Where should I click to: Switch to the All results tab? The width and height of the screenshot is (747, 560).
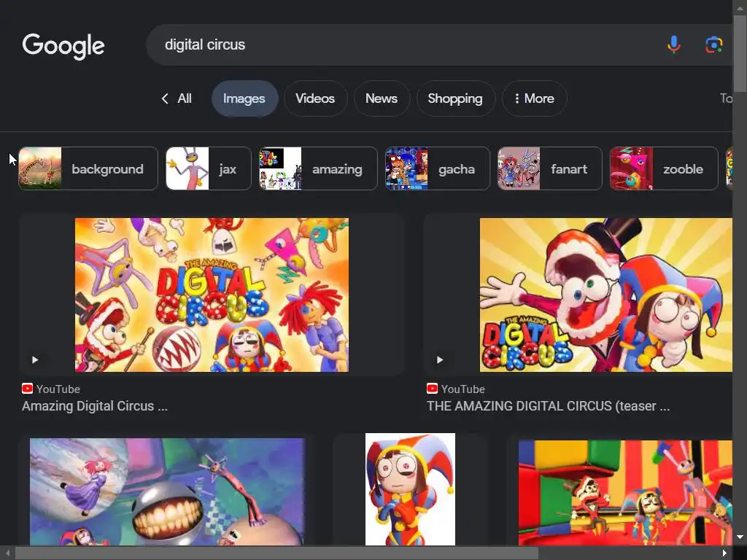[185, 98]
